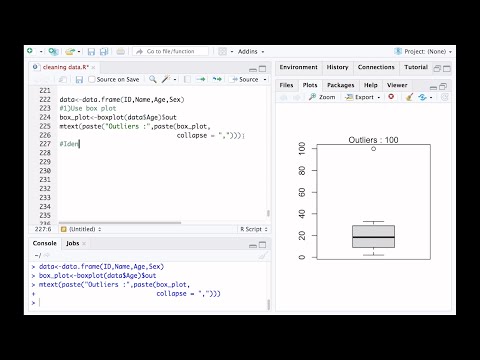
Task: Maximize the Environment pane
Action: pyautogui.click(x=447, y=69)
